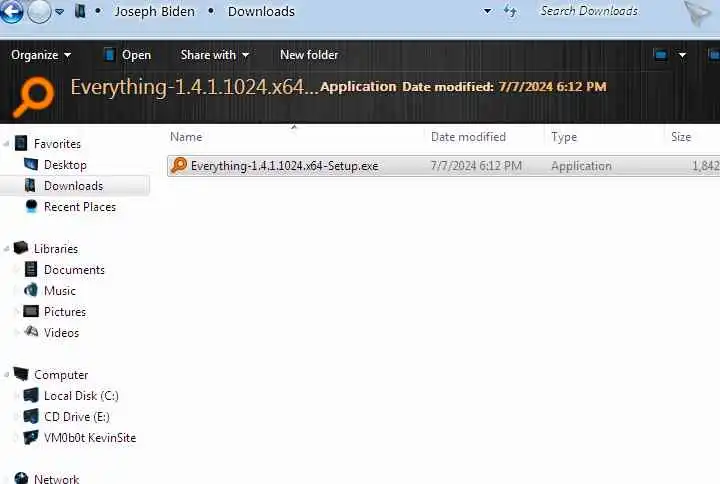Click the Music library icon
The width and height of the screenshot is (720, 484).
(x=31, y=290)
